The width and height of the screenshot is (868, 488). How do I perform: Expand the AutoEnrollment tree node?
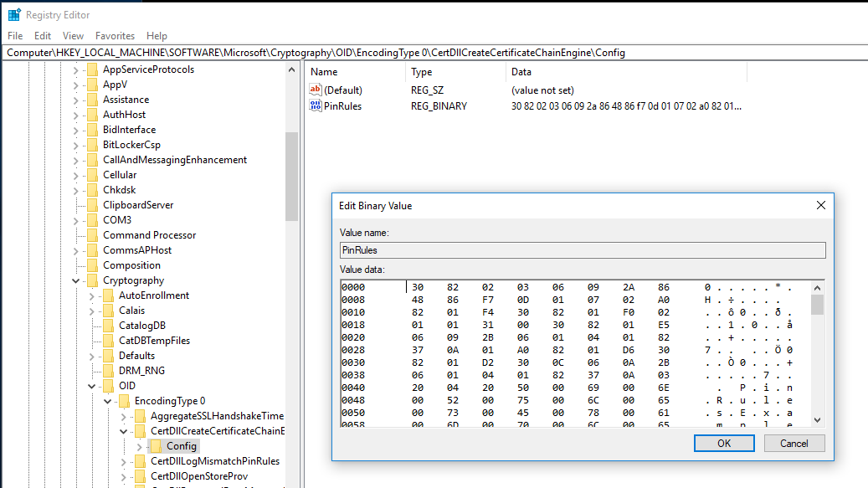[x=92, y=295]
